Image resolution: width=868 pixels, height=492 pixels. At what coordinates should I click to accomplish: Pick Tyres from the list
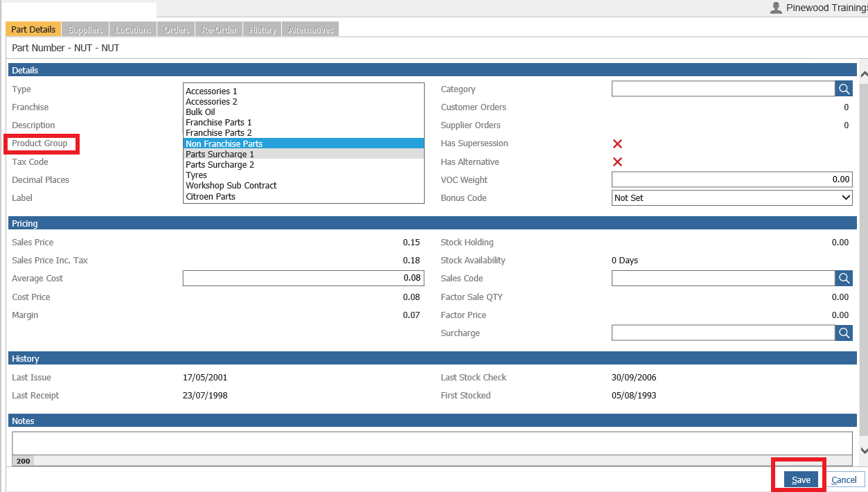tap(303, 175)
